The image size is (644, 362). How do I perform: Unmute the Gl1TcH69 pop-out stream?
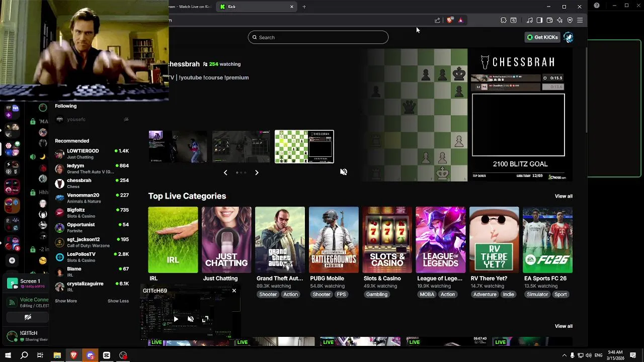click(191, 319)
